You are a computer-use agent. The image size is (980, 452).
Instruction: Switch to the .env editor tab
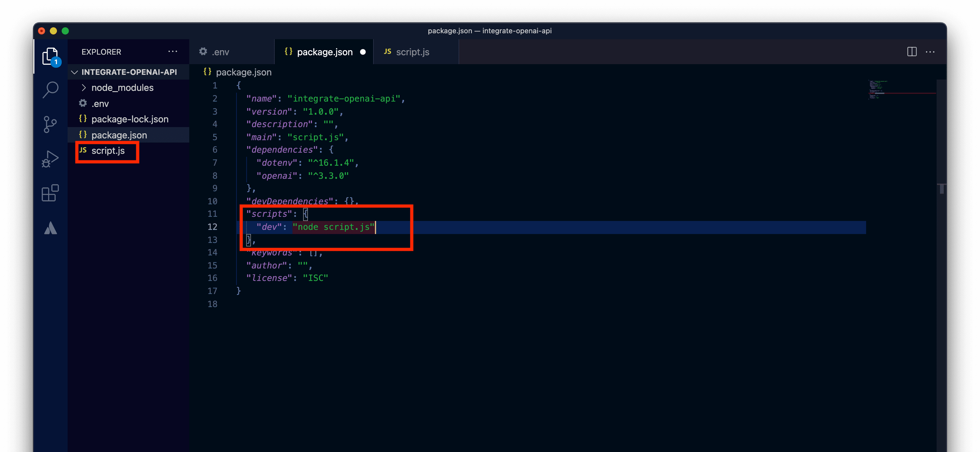click(x=220, y=52)
